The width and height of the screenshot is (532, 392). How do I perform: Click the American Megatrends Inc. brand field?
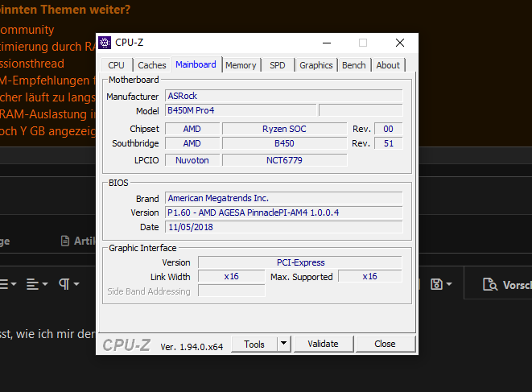click(284, 198)
